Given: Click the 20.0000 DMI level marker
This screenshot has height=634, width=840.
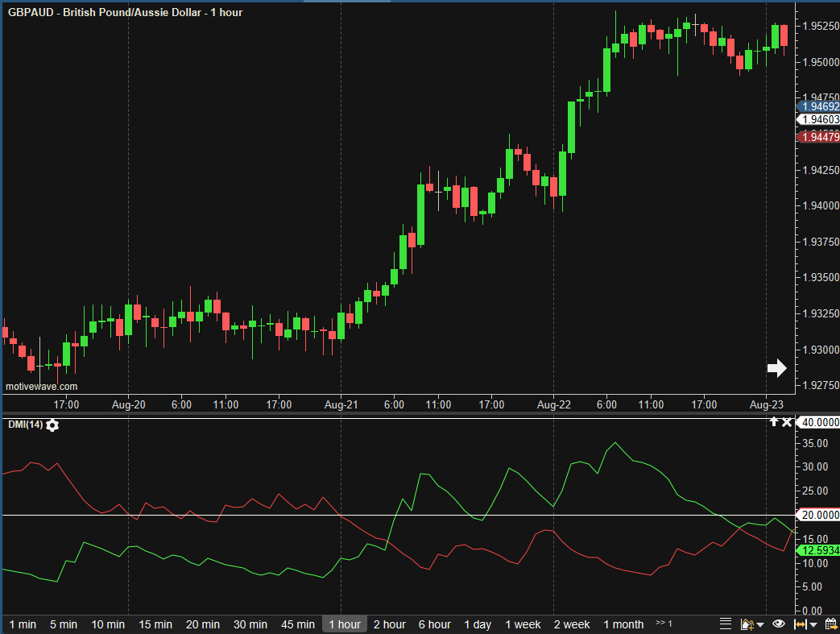Looking at the screenshot, I should click(818, 515).
